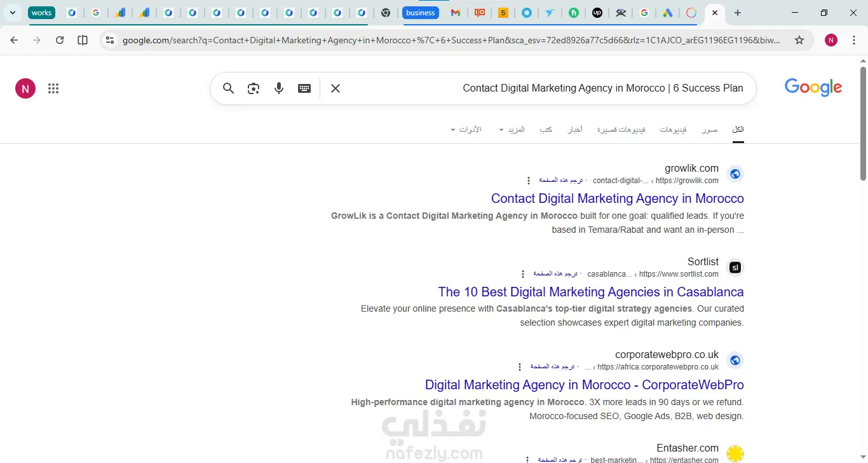Clear the search query with the X
Image resolution: width=868 pixels, height=463 pixels.
point(336,88)
